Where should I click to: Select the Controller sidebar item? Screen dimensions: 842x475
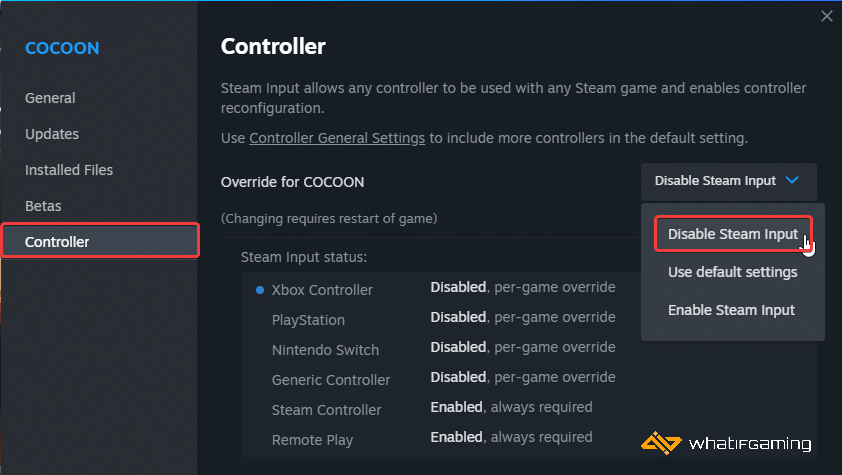[x=100, y=242]
